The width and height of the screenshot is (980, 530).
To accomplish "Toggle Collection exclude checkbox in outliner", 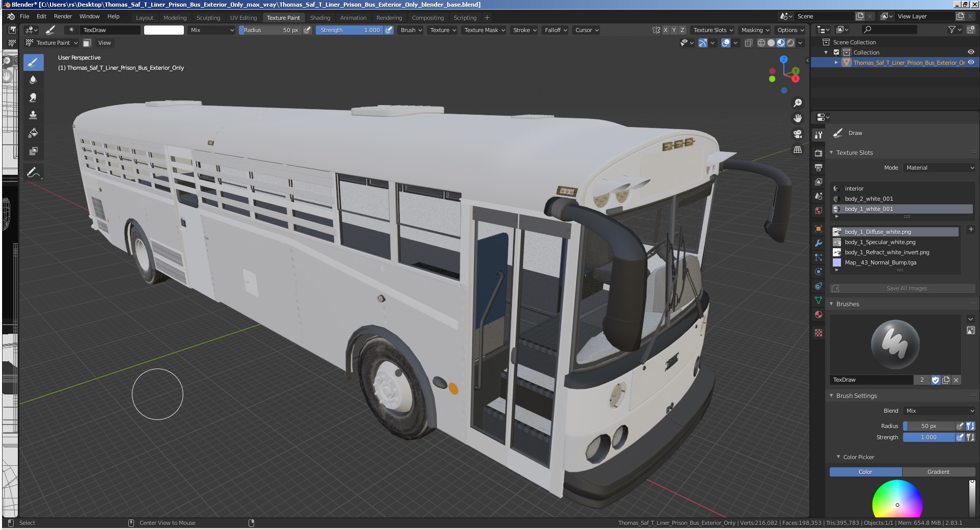I will pos(836,52).
